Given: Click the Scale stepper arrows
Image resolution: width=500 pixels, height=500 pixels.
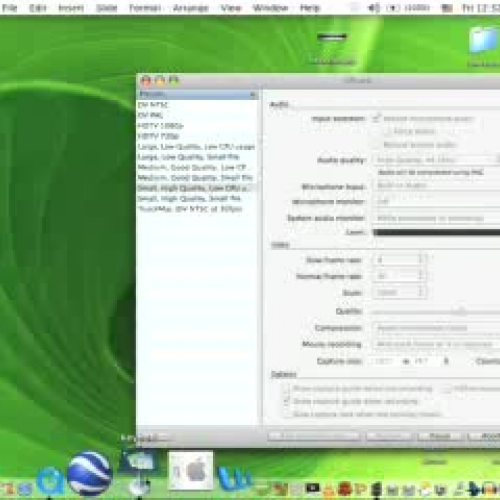Looking at the screenshot, I should (421, 292).
